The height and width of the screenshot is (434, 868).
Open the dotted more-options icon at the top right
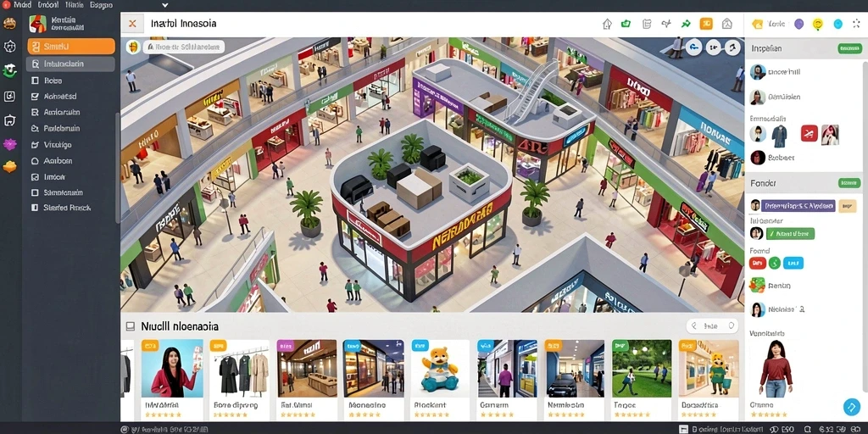click(856, 24)
